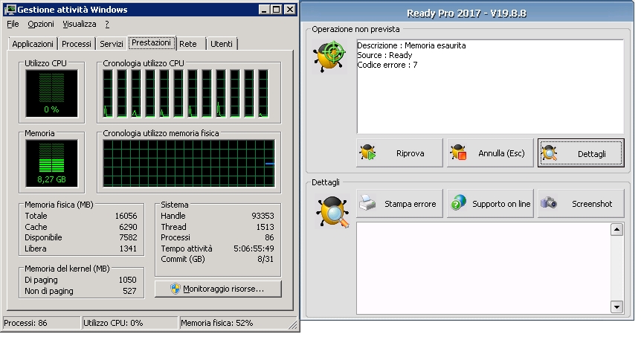Image resolution: width=644 pixels, height=340 pixels.
Task: Show error details with Dettagli button
Action: coord(581,153)
